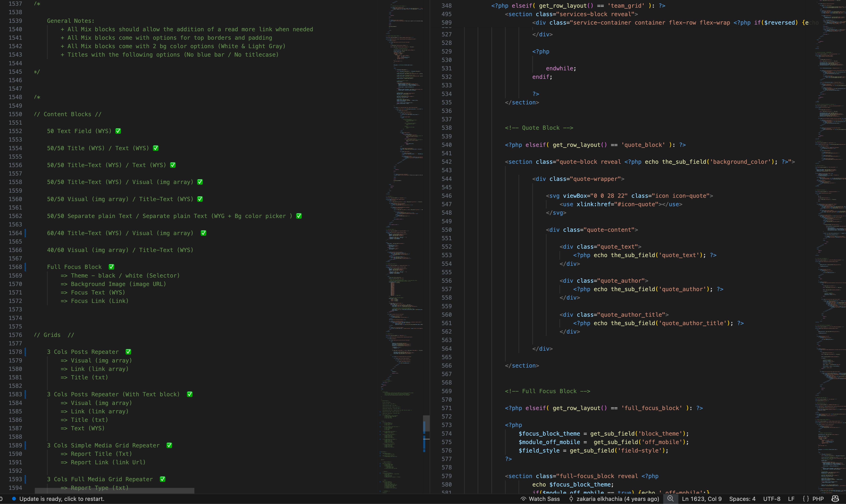
Task: Open Go to Line via 'Ln 1623, Col 9'
Action: click(702, 499)
